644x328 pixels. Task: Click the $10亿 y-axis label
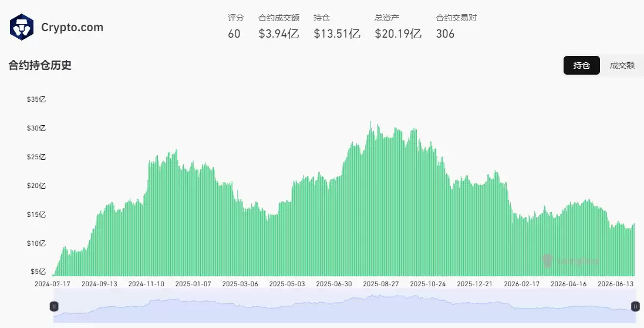coord(36,243)
